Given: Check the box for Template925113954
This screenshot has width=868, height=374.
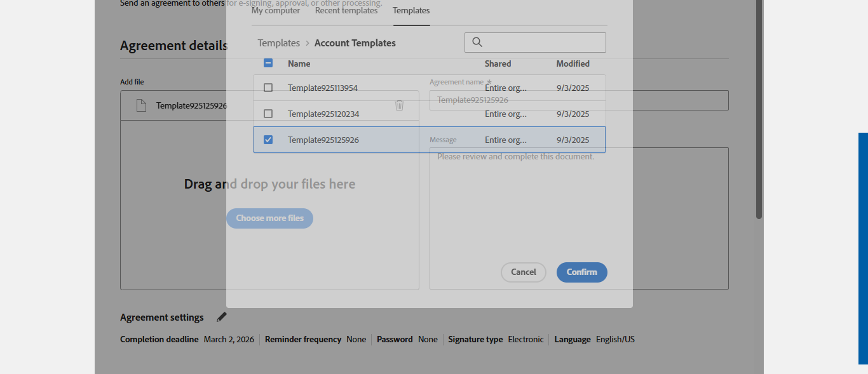Looking at the screenshot, I should point(268,88).
